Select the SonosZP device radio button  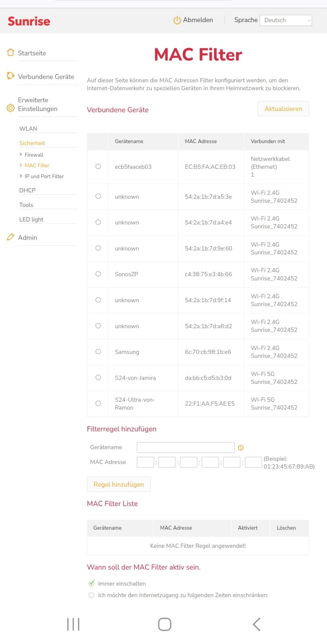point(98,274)
